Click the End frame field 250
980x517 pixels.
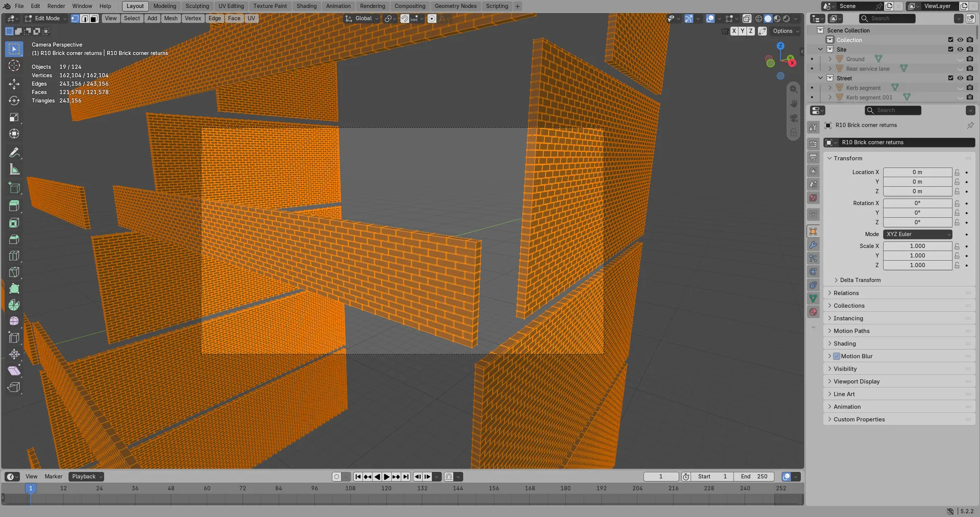click(x=754, y=477)
